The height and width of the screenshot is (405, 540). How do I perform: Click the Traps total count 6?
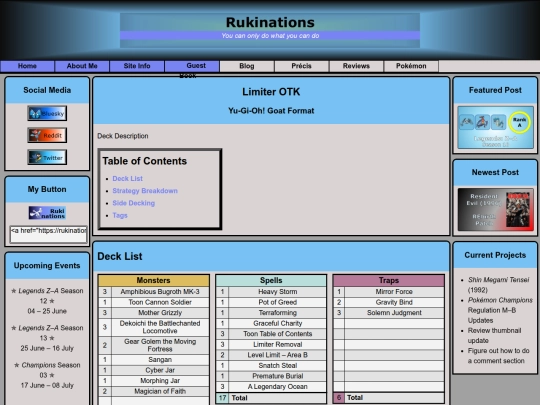[x=339, y=398]
